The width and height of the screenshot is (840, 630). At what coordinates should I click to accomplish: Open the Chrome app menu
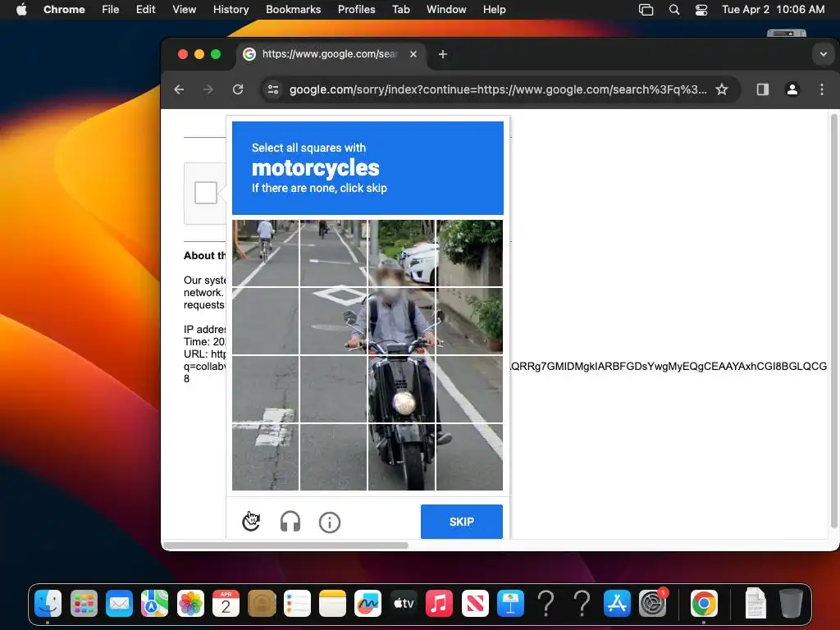[64, 9]
